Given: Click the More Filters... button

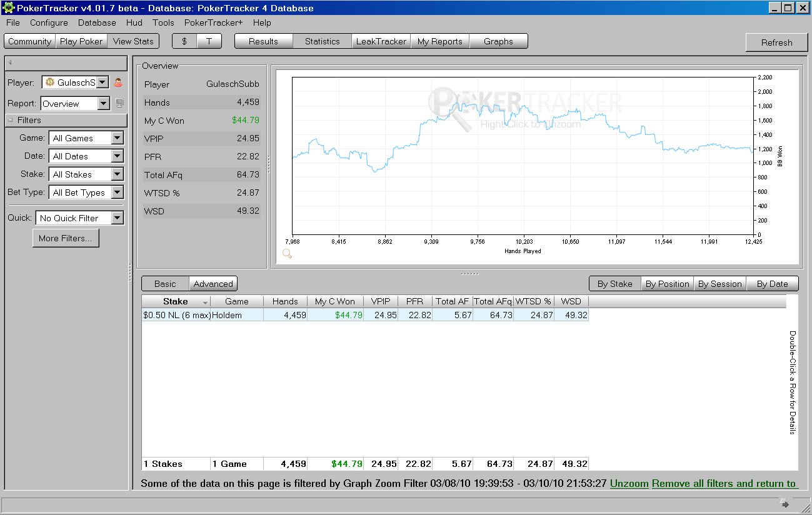Looking at the screenshot, I should pyautogui.click(x=66, y=238).
